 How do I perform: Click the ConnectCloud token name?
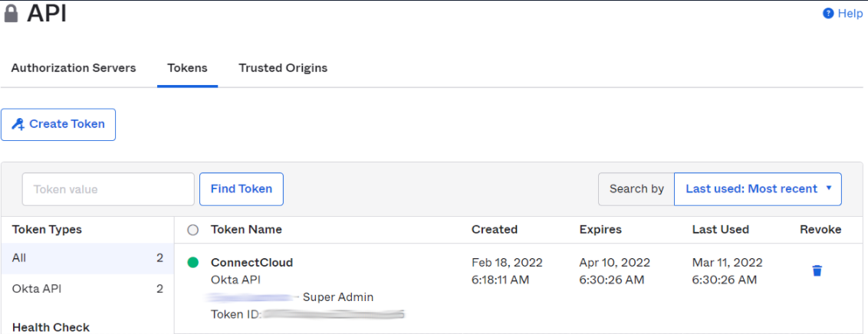point(252,263)
